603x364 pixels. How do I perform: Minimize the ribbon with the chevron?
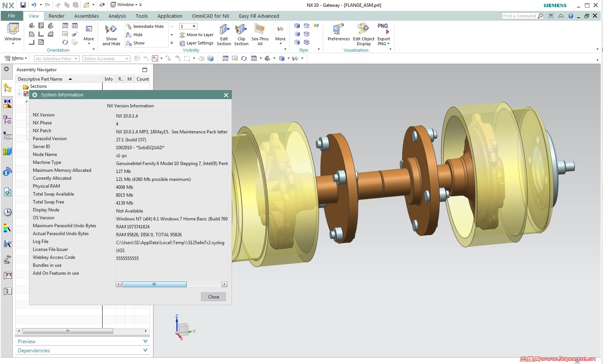pos(561,16)
